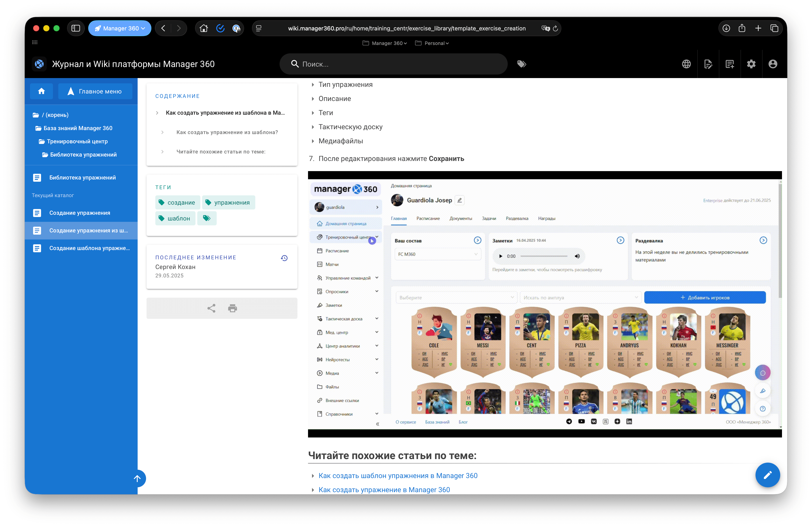Open the embedded Guardiola Josep dashboard screenshot
This screenshot has height=527, width=812.
545,305
